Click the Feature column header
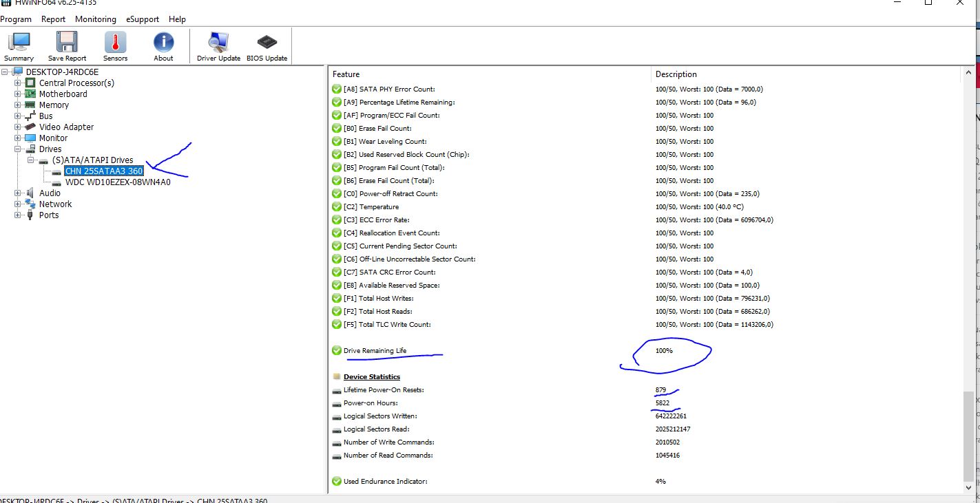980x503 pixels. coord(490,74)
